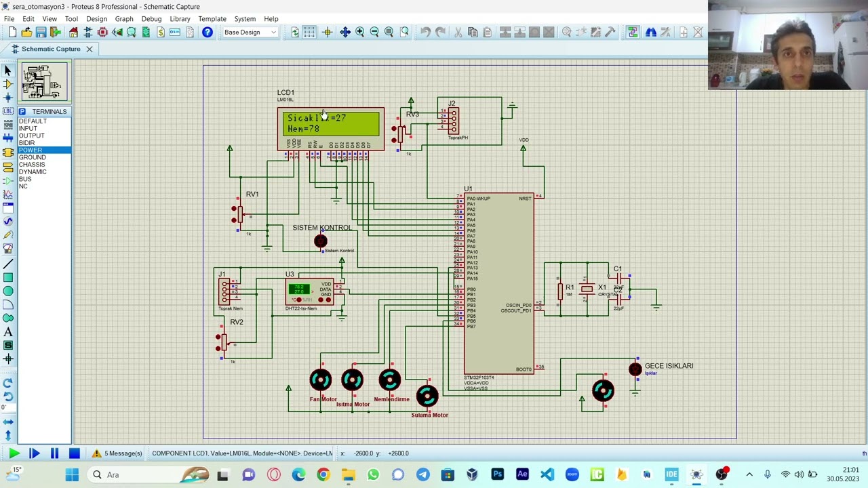Screen dimensions: 868x488
Task: Select the 2D text 'A' tool
Action: point(8,331)
